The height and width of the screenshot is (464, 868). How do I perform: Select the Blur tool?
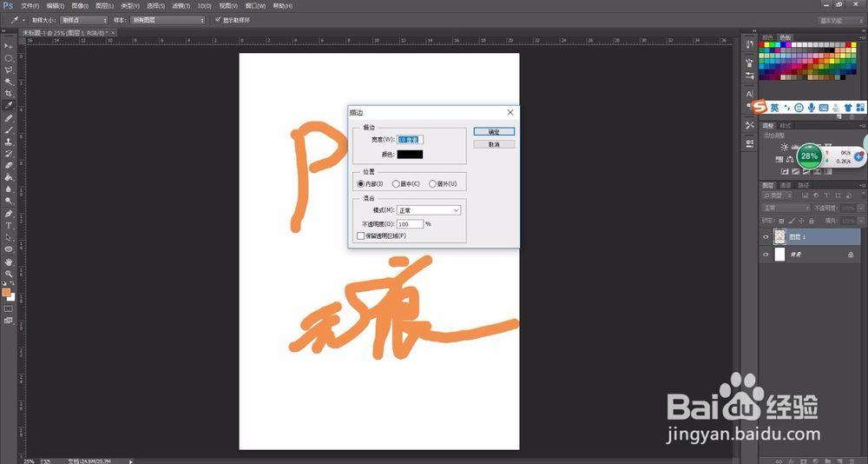click(x=9, y=189)
